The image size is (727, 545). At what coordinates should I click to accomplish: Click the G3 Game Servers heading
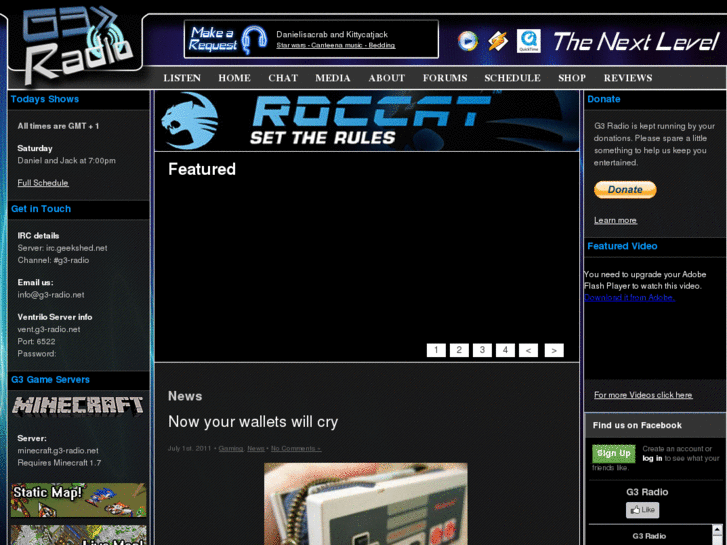click(50, 380)
